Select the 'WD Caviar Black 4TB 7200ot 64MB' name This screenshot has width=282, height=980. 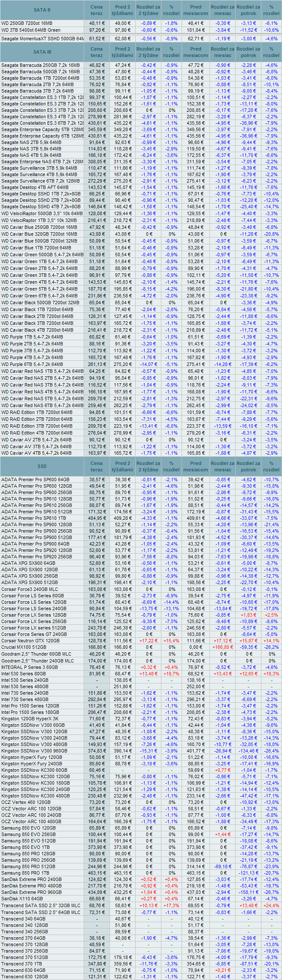[37, 330]
